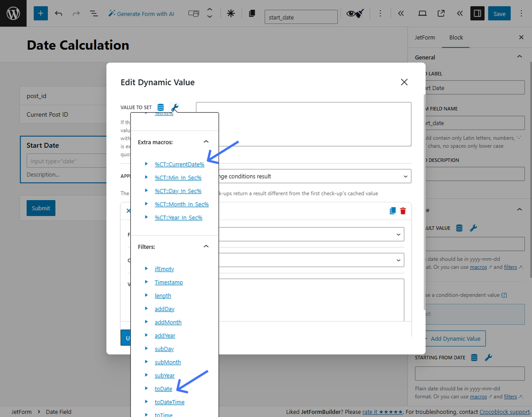Viewport: 532px width, 417px height.
Task: Duplicate the condition with the copy icon
Action: click(392, 211)
